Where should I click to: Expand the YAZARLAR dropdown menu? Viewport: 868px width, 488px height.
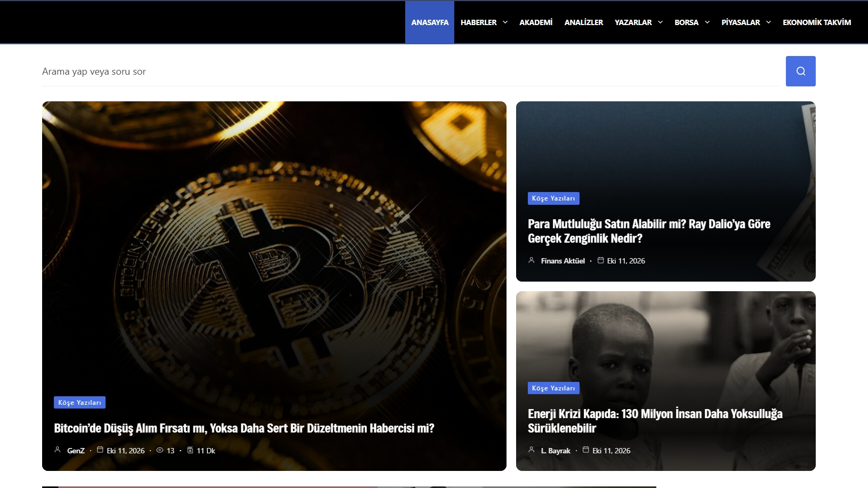[x=638, y=22]
